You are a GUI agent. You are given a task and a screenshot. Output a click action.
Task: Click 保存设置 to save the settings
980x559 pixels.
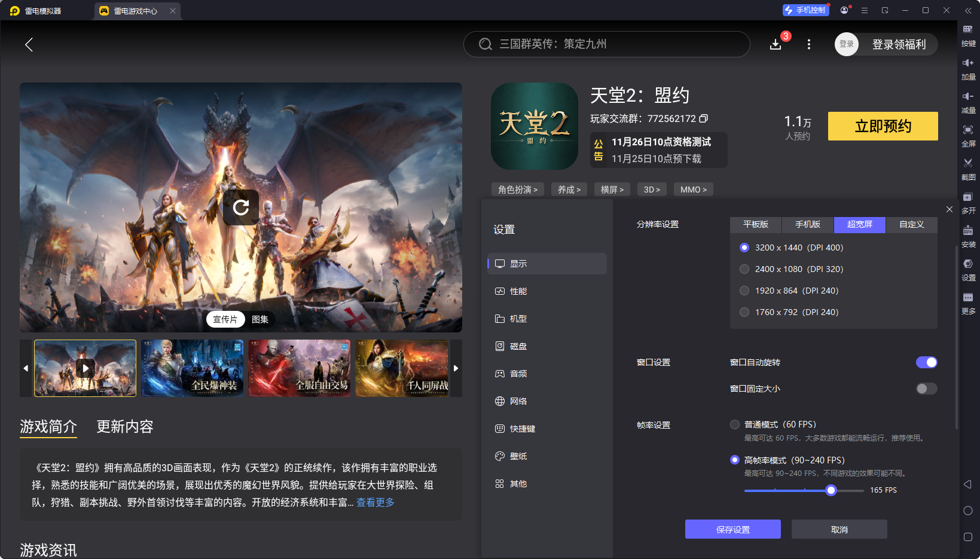(x=732, y=529)
